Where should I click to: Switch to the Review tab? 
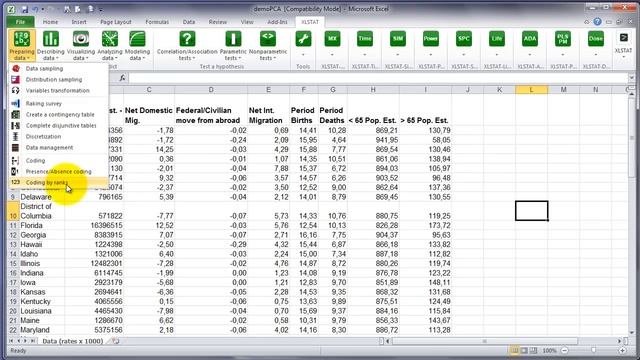[x=218, y=22]
